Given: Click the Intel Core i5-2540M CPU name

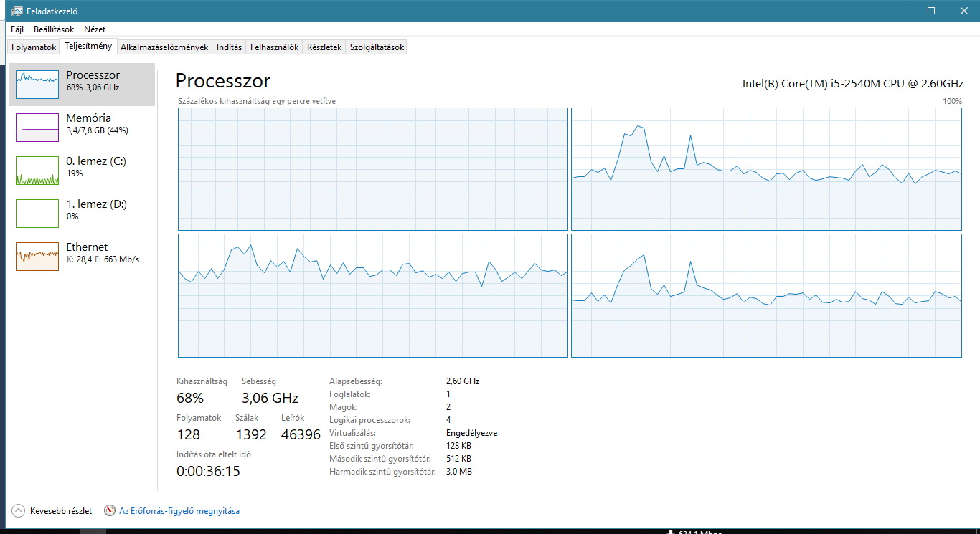Looking at the screenshot, I should [852, 83].
